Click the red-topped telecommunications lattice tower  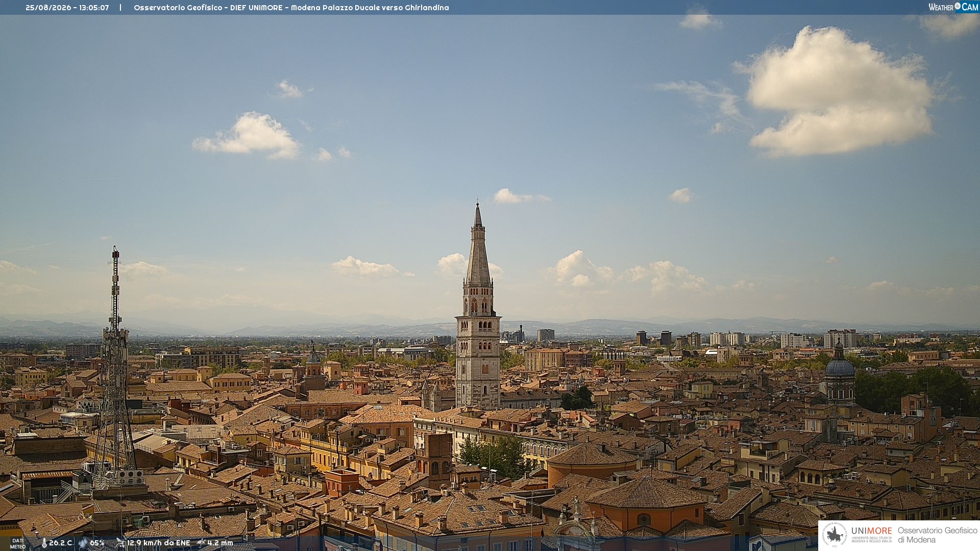pyautogui.click(x=115, y=365)
